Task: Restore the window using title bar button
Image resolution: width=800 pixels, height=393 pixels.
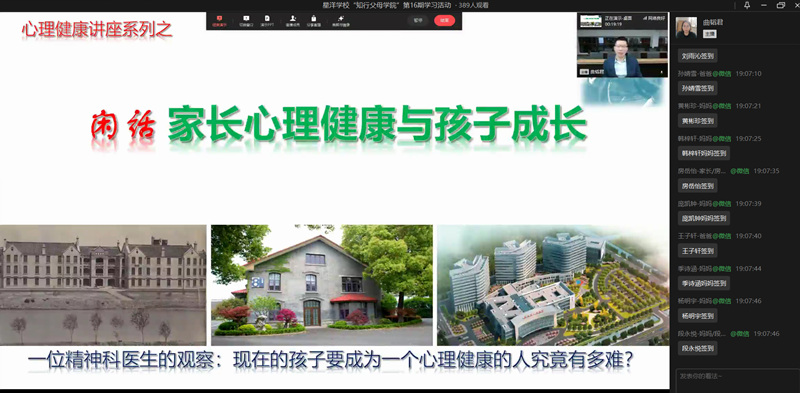Action: tap(781, 5)
